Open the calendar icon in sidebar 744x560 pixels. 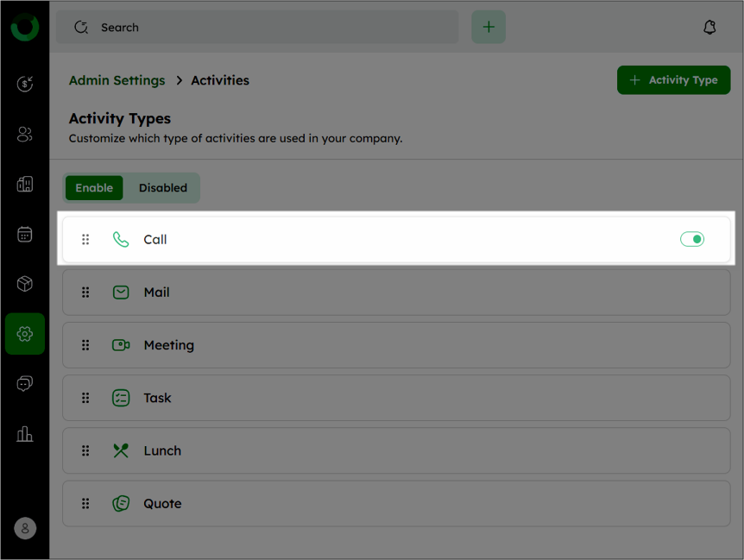(25, 234)
